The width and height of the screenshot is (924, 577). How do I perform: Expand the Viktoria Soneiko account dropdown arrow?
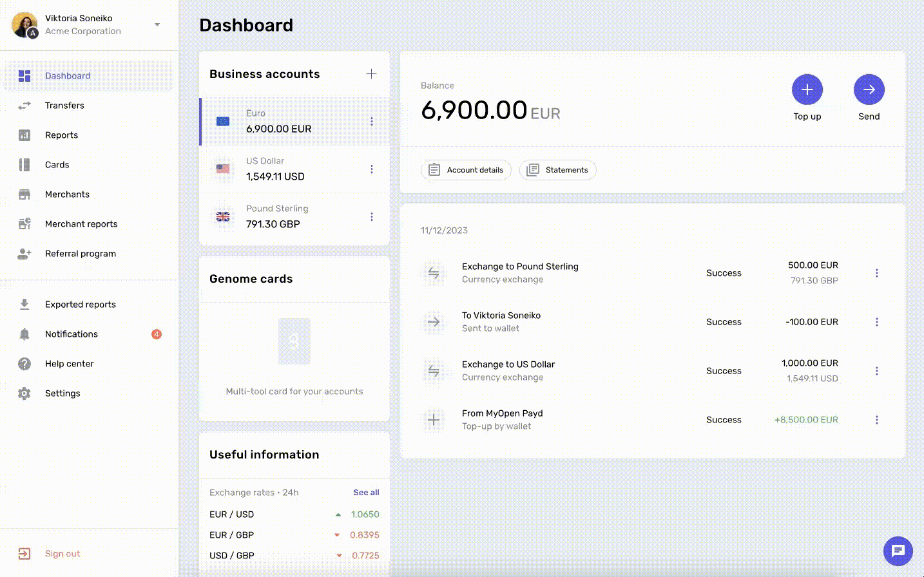pyautogui.click(x=157, y=24)
